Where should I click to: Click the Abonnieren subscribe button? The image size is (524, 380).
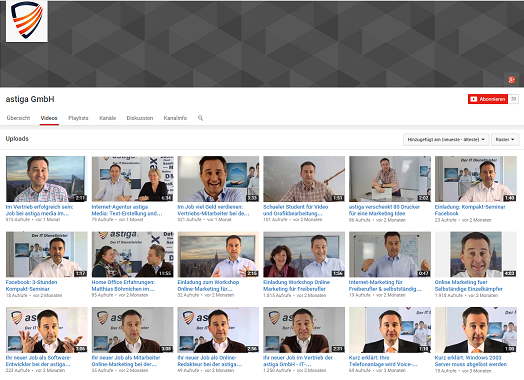(488, 99)
